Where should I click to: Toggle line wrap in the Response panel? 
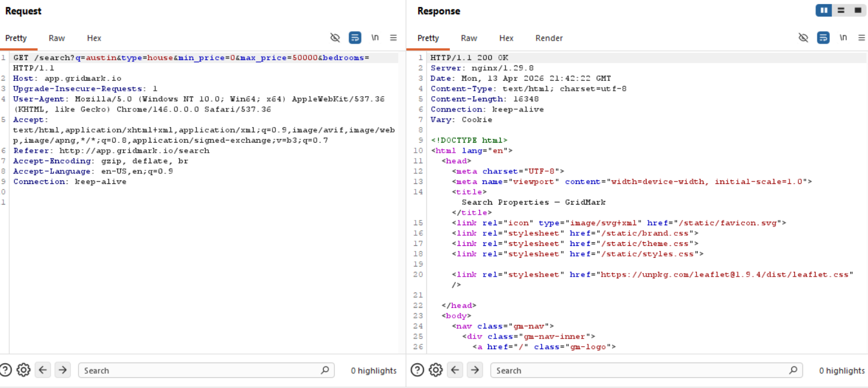(823, 38)
